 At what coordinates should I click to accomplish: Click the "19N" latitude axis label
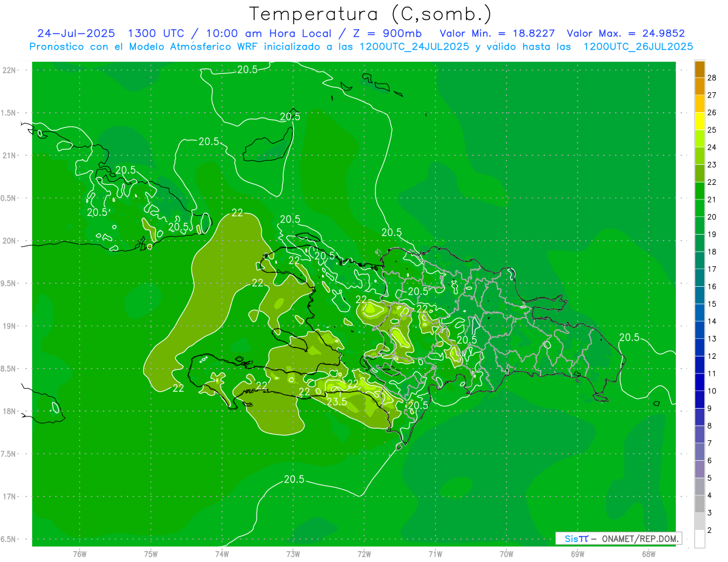[x=9, y=326]
